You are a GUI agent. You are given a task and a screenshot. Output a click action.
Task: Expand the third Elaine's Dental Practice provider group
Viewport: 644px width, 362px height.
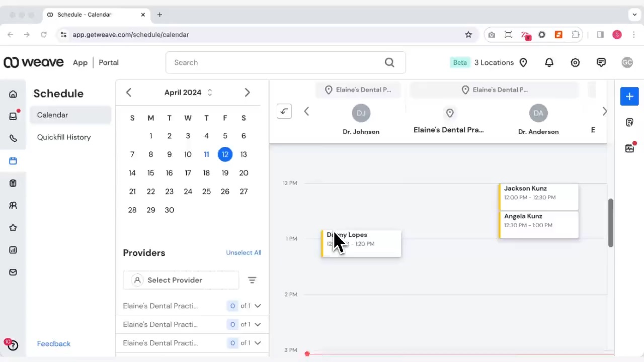pyautogui.click(x=258, y=343)
